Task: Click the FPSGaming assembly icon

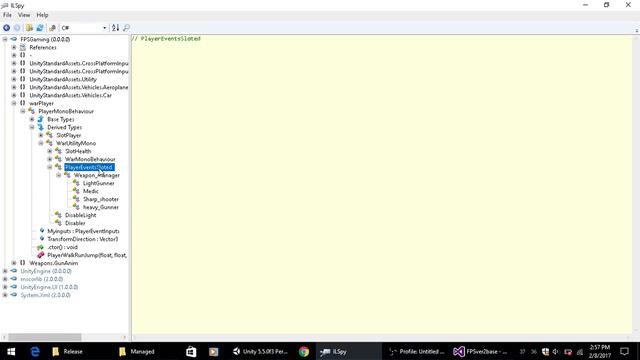Action: 14,39
